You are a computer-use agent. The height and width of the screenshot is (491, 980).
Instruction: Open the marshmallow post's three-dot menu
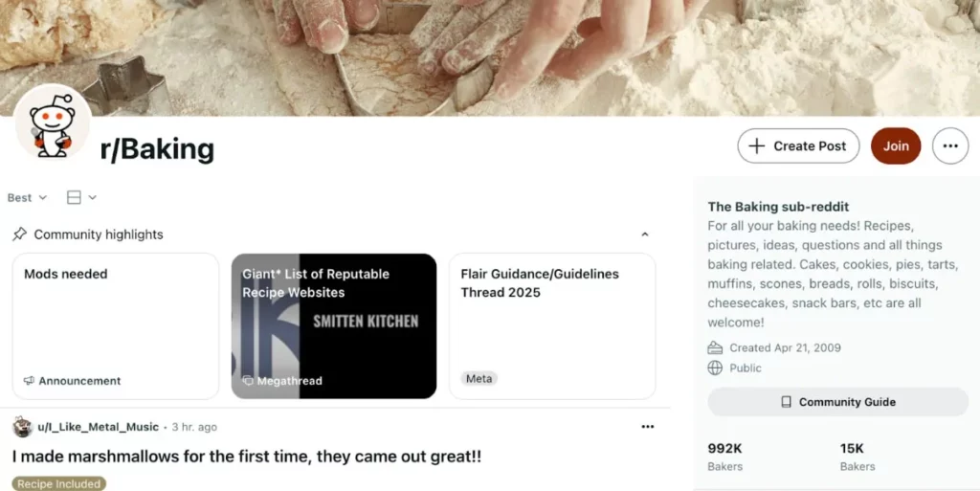(x=648, y=427)
